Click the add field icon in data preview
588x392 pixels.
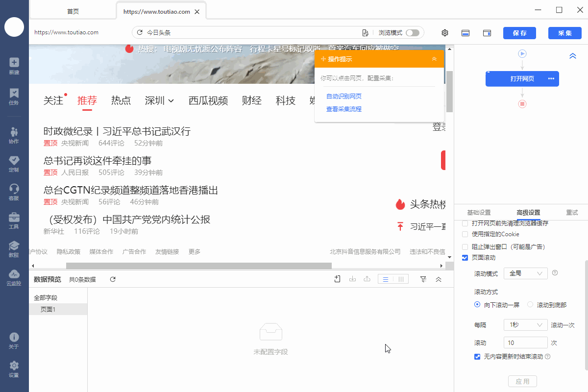click(338, 279)
